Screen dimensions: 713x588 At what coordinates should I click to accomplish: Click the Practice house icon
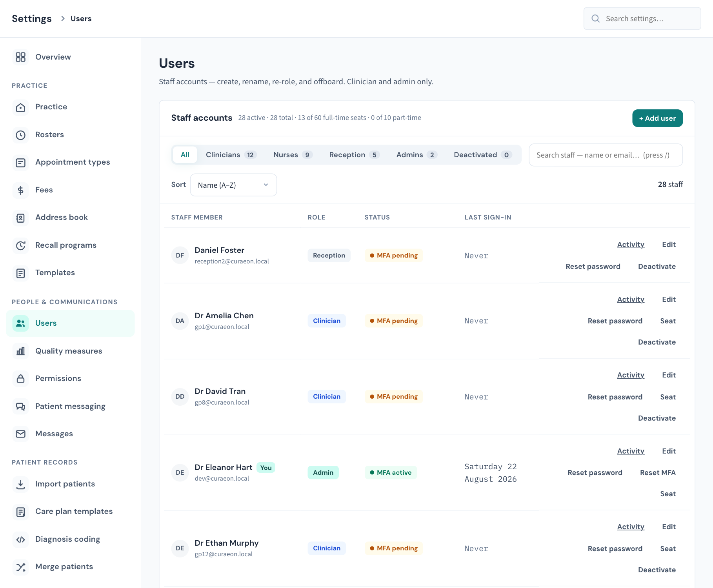20,107
